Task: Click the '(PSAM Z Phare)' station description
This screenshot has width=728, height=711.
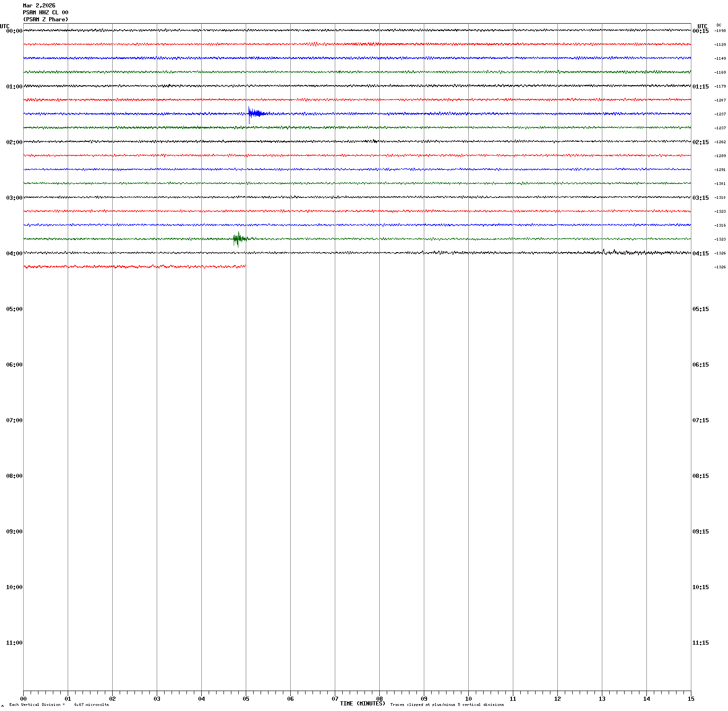Action: click(x=45, y=19)
